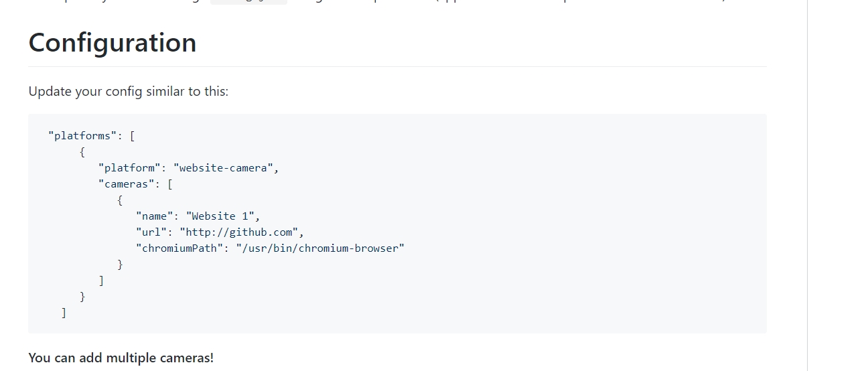The height and width of the screenshot is (371, 868).
Task: Click the opening bracket after "cameras"
Action: click(169, 184)
